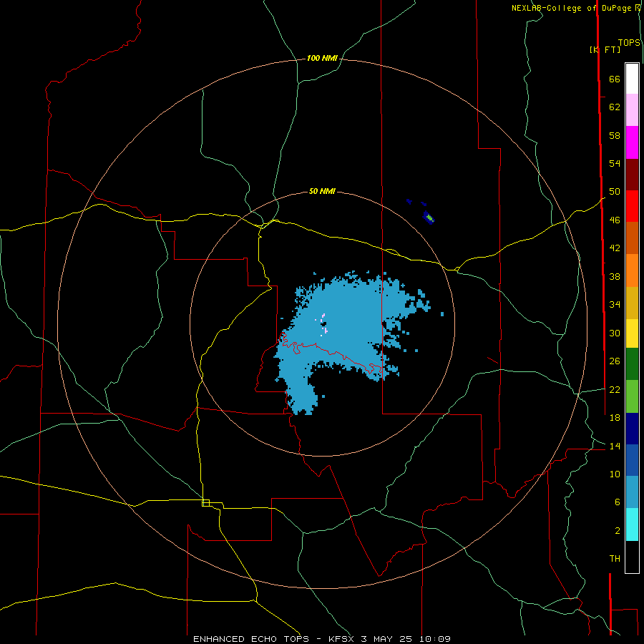Click legend value "46"
This screenshot has width=644, height=644.
615,220
